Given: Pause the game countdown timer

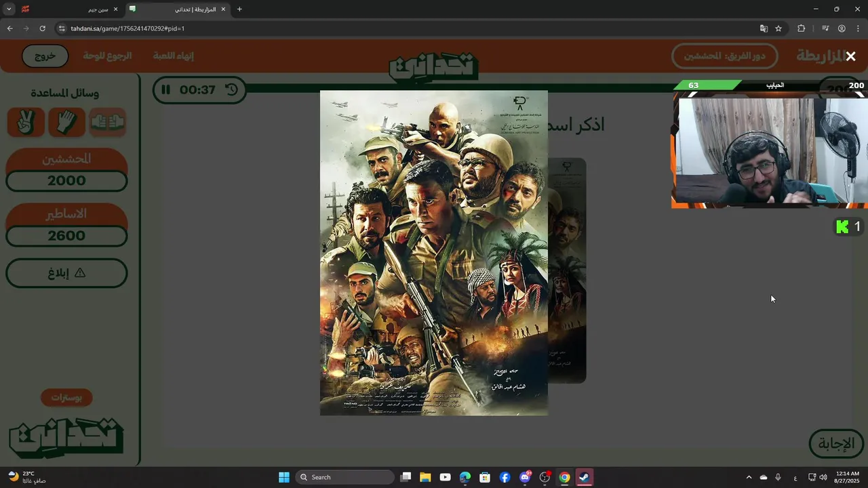Looking at the screenshot, I should pos(165,89).
